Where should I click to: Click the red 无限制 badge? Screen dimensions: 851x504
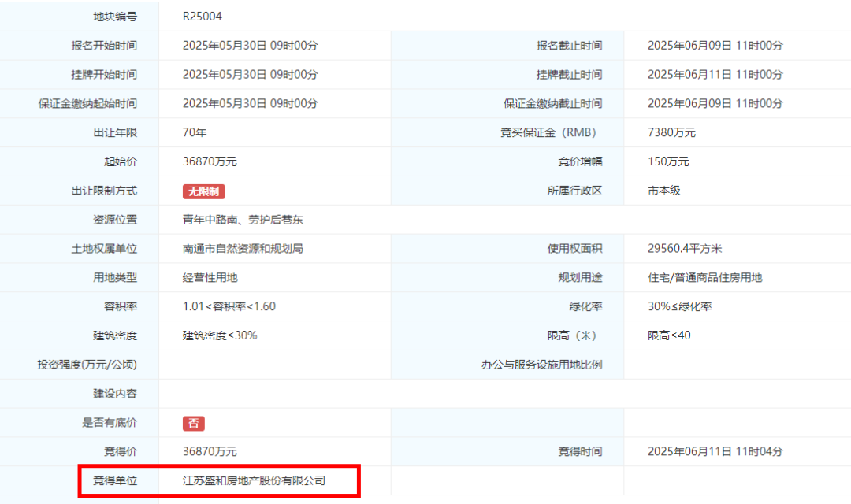203,191
